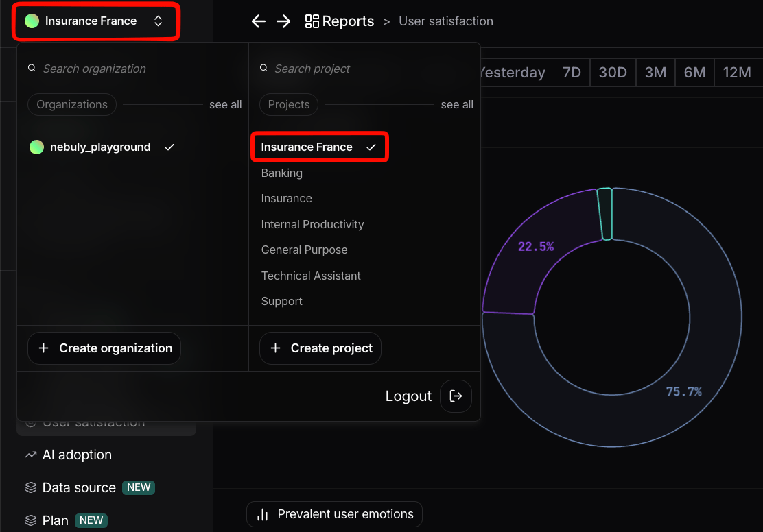
Task: Click the Projects label pill
Action: tap(289, 105)
